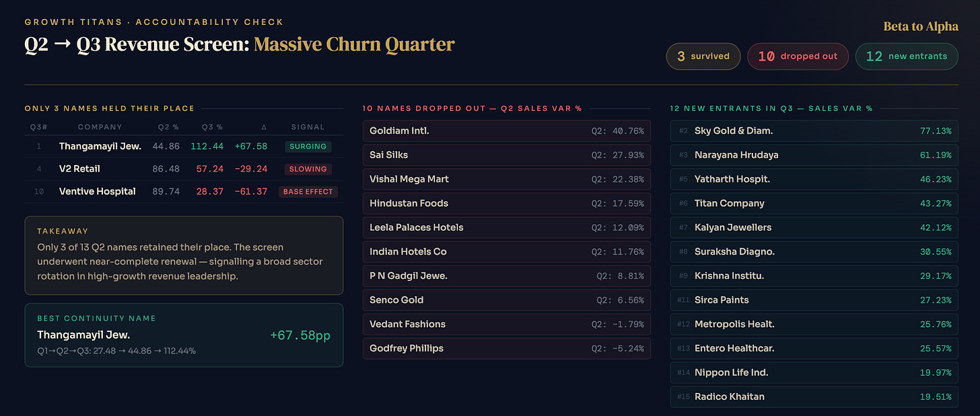Click the 86.48 Q2 value
The height and width of the screenshot is (416, 980).
[x=166, y=169]
